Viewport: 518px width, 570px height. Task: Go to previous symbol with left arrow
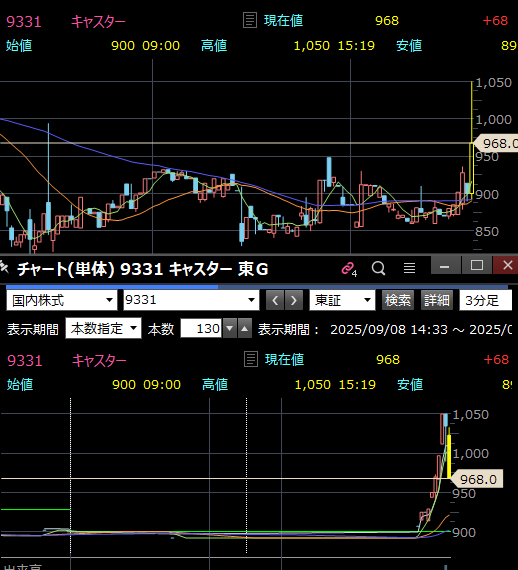[275, 301]
